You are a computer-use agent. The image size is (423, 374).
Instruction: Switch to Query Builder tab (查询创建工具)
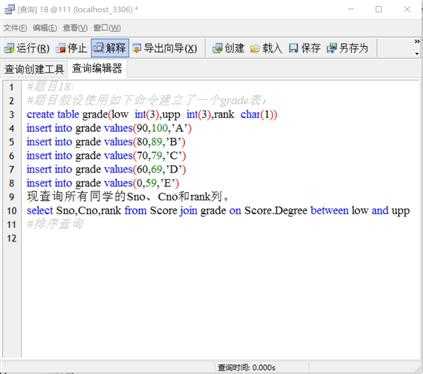[x=34, y=69]
